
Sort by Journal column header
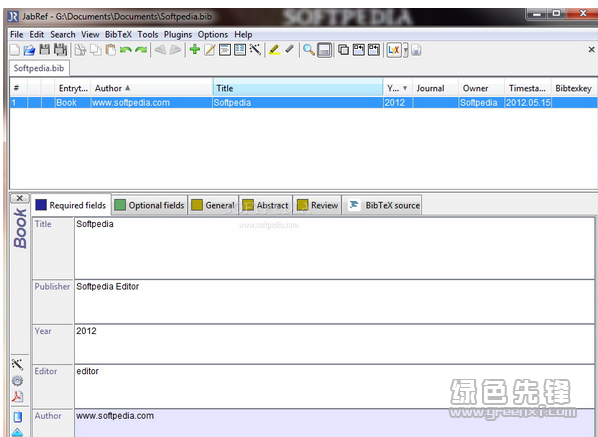(435, 88)
